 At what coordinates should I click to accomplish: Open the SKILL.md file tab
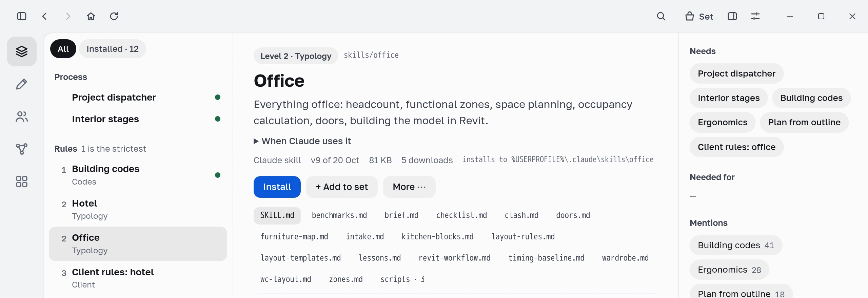277,215
